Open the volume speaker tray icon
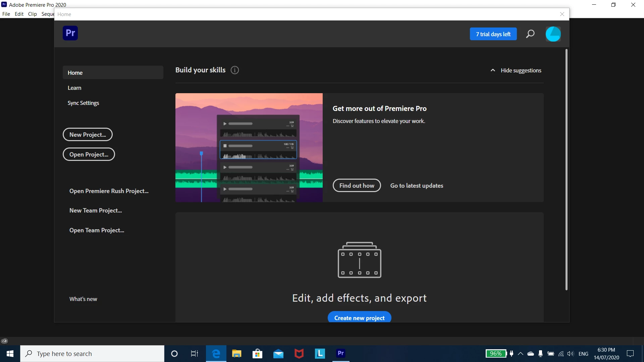The height and width of the screenshot is (362, 644). coord(570,354)
